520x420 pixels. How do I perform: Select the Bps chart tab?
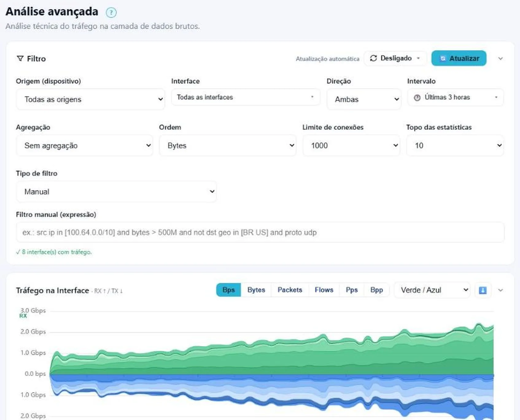click(x=228, y=290)
